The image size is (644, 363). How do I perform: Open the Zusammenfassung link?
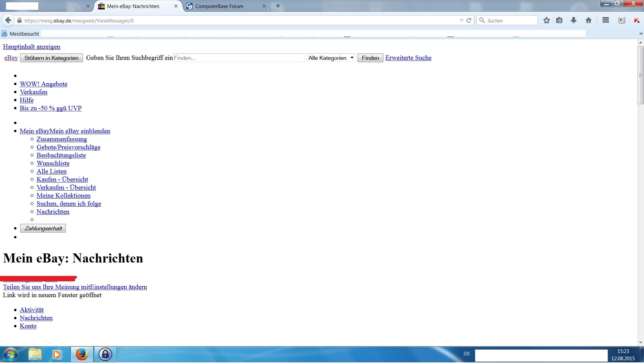click(62, 139)
